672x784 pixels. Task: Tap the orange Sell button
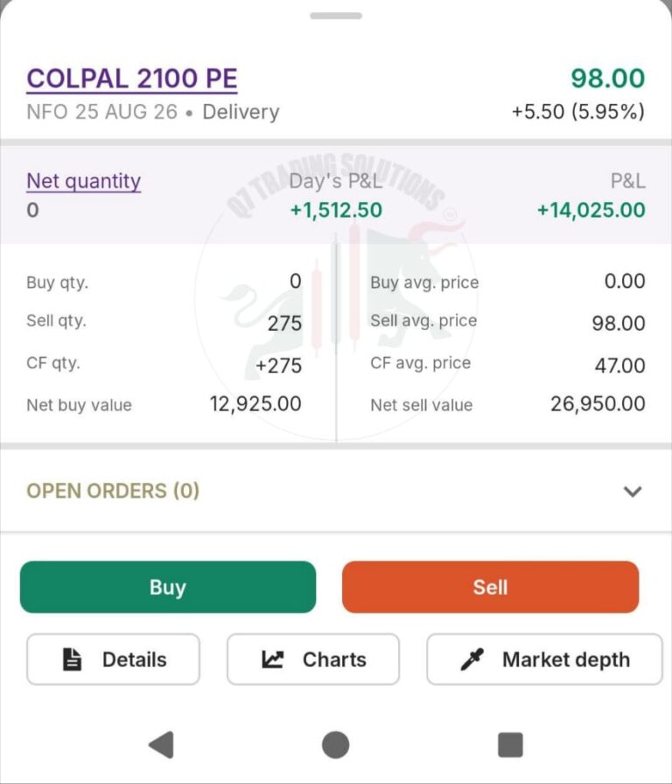pos(491,587)
